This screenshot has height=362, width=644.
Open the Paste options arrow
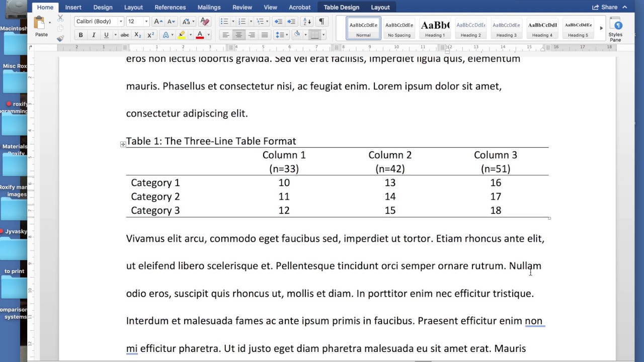50,23
